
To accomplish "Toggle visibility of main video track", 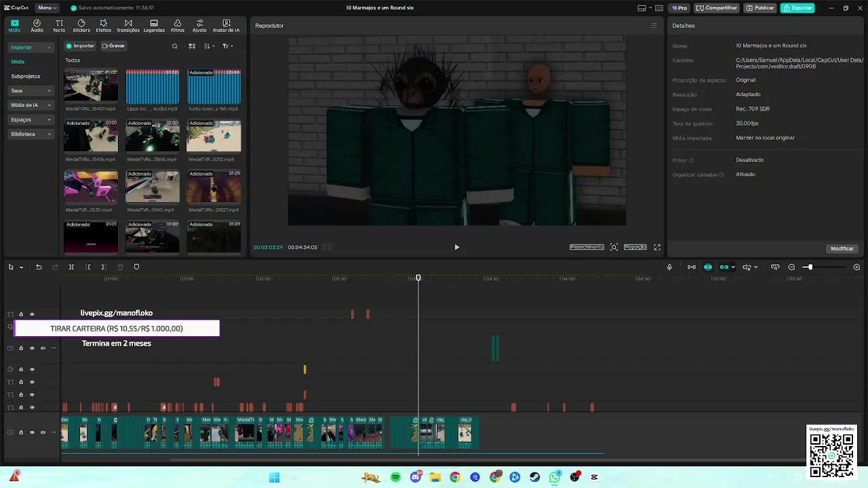I will pos(32,432).
